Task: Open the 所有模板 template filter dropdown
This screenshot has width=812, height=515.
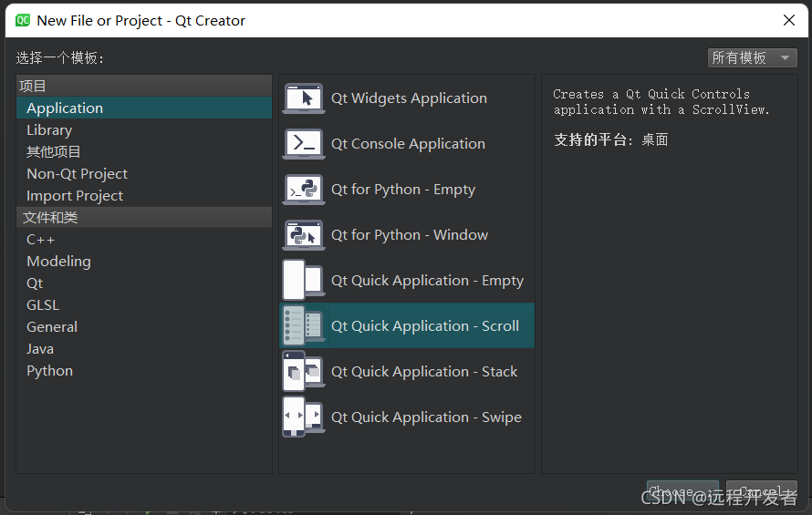Action: (753, 57)
